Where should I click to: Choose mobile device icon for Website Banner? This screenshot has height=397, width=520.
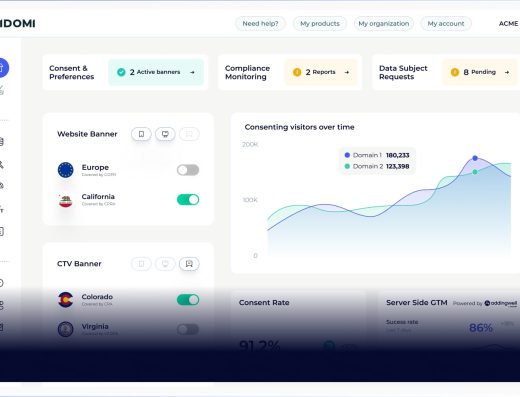[141, 134]
